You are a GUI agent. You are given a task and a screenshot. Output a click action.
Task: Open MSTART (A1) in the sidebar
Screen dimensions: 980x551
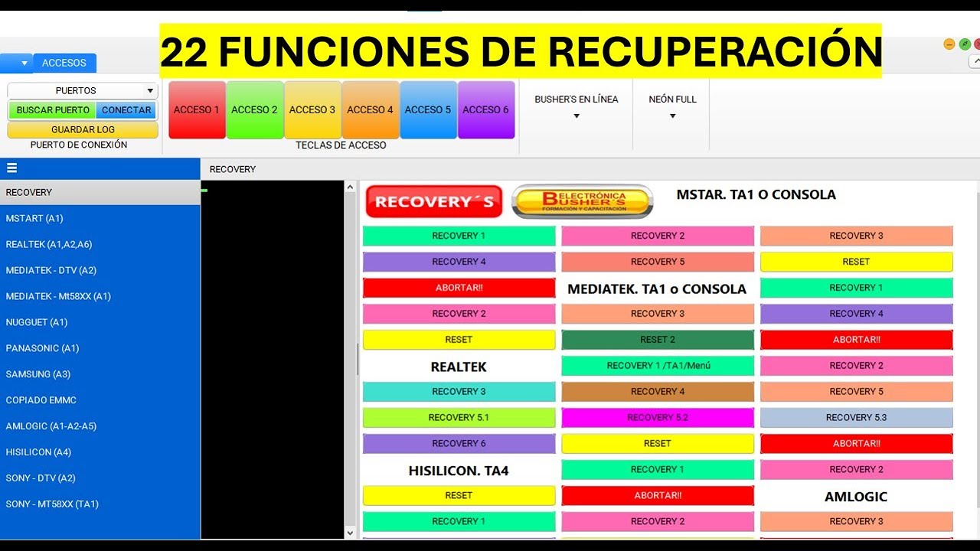click(x=100, y=218)
